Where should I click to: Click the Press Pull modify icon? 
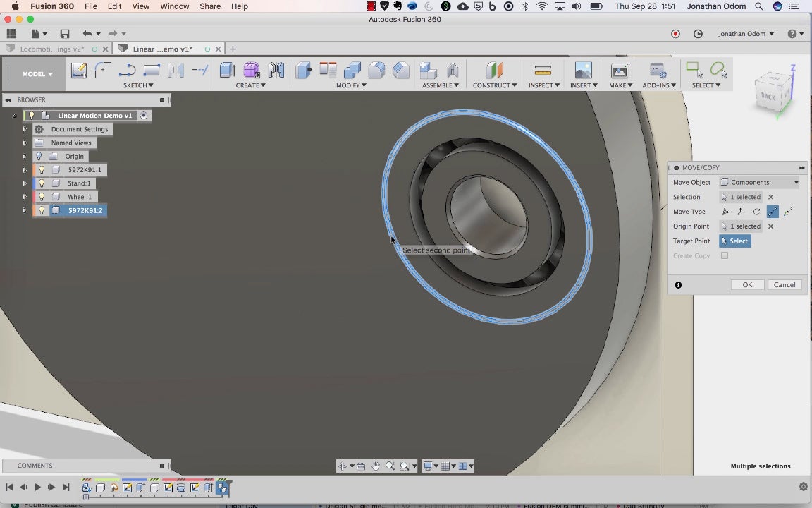pos(304,70)
